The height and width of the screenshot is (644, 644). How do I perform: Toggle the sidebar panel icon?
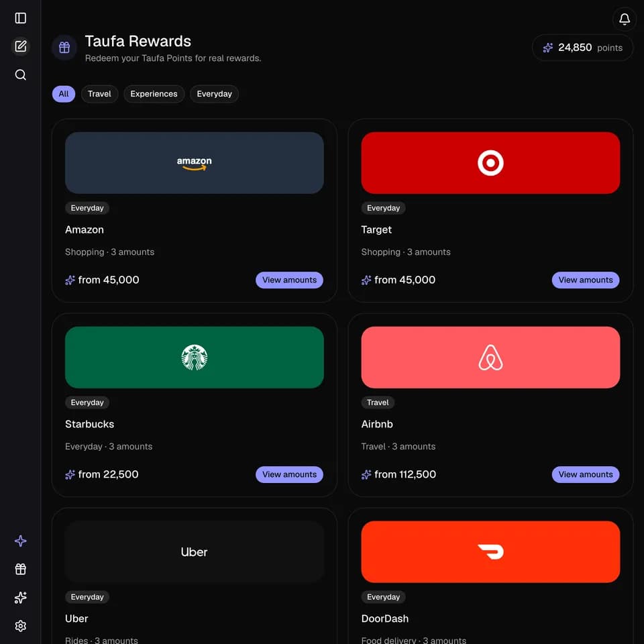pyautogui.click(x=21, y=18)
